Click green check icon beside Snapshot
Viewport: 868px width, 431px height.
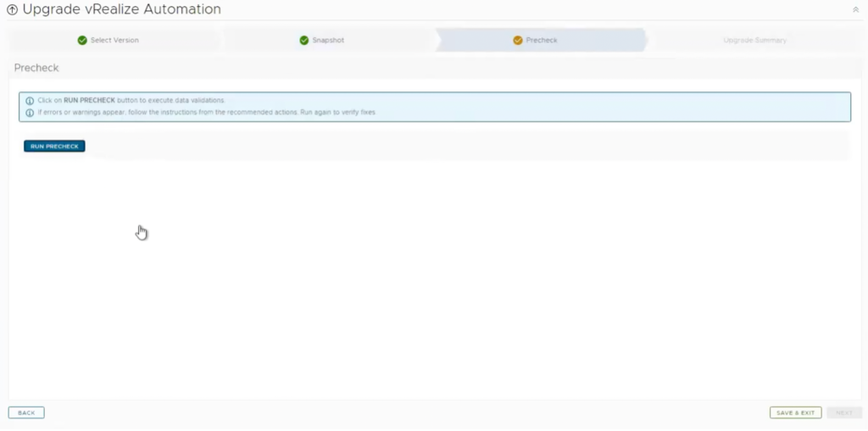tap(304, 41)
